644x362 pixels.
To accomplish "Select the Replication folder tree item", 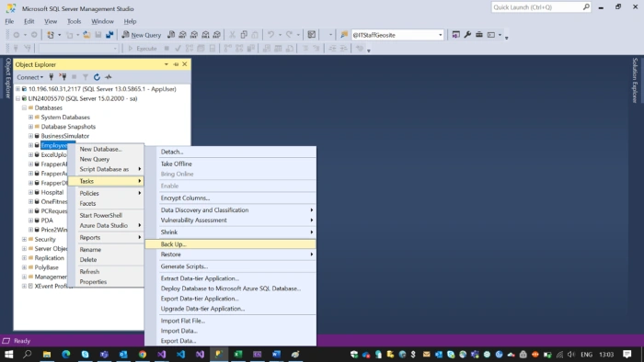I will pos(50,258).
